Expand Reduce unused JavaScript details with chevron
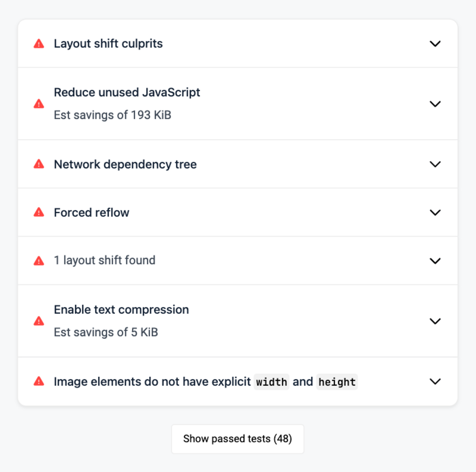The image size is (476, 472). 435,104
